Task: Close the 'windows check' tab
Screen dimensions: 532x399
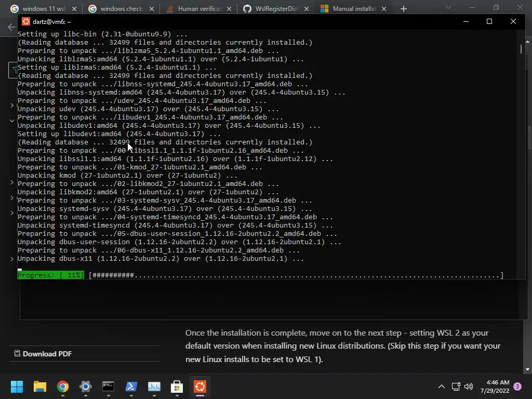Action: click(x=152, y=9)
